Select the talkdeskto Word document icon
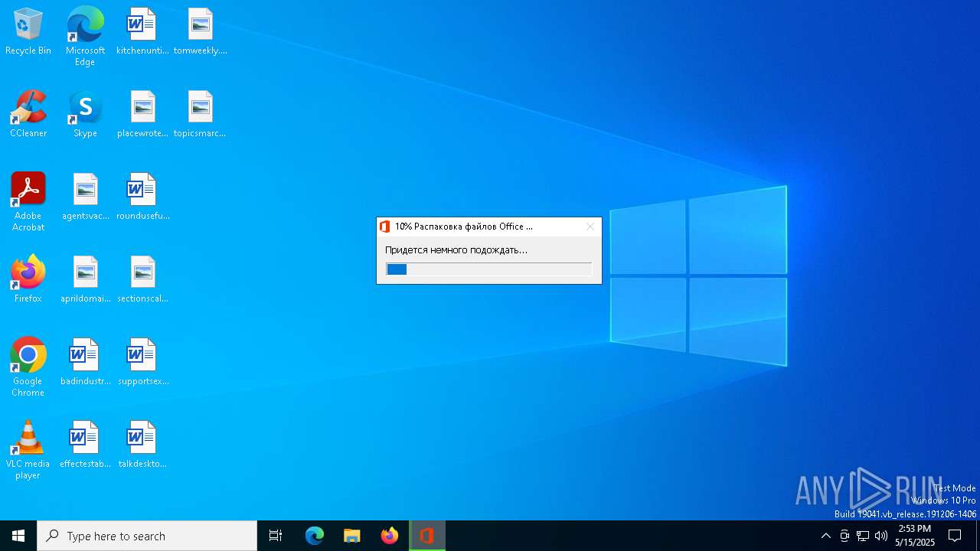Image resolution: width=980 pixels, height=551 pixels. coord(142,445)
